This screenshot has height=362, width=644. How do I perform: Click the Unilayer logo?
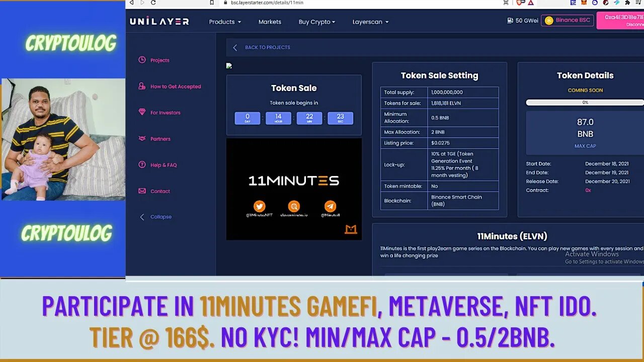pyautogui.click(x=159, y=22)
